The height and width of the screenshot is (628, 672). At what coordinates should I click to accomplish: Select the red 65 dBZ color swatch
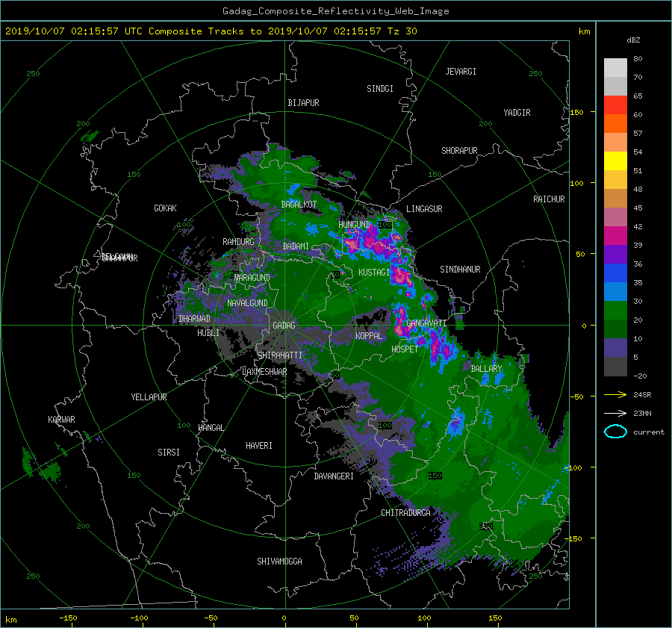615,105
